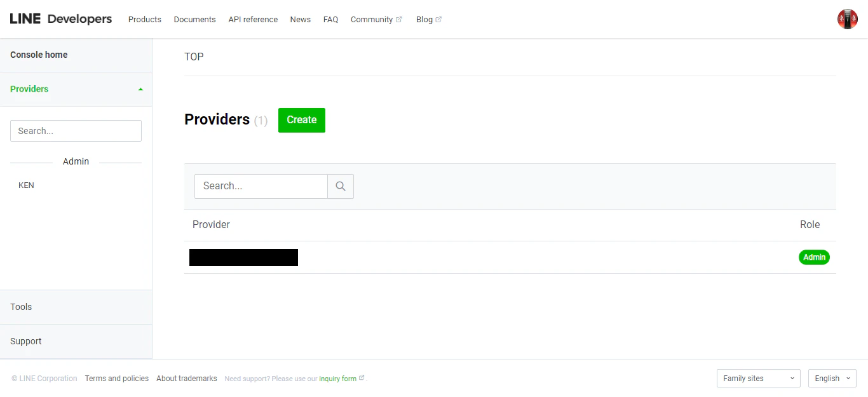Screen dimensions: 868x397
Task: Click the Providers page heading
Action: pos(217,119)
